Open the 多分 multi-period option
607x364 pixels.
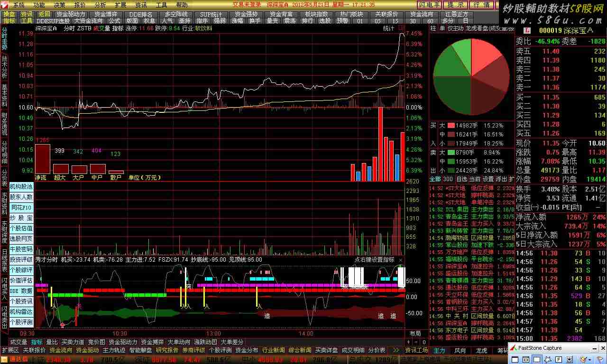(447, 21)
